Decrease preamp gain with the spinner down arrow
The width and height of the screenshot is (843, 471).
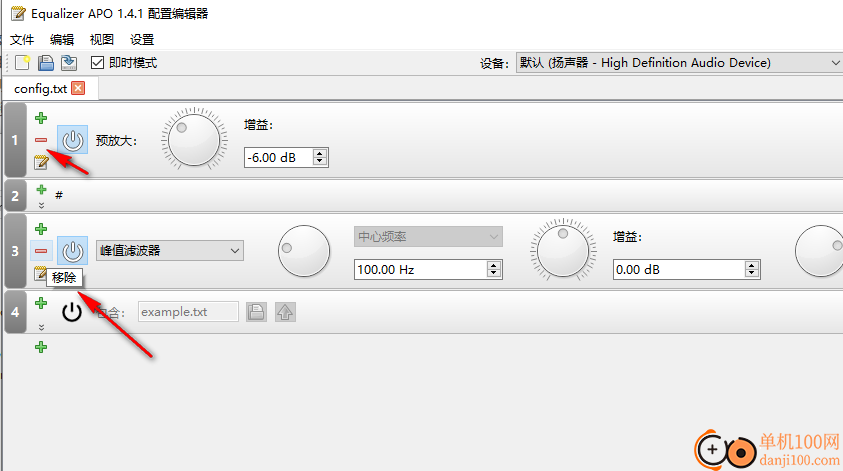tap(320, 162)
